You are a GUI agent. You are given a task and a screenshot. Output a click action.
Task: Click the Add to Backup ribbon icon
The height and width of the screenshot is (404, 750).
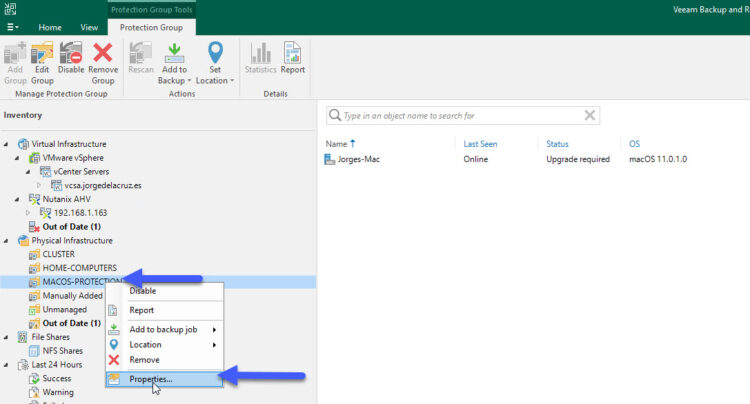click(174, 53)
